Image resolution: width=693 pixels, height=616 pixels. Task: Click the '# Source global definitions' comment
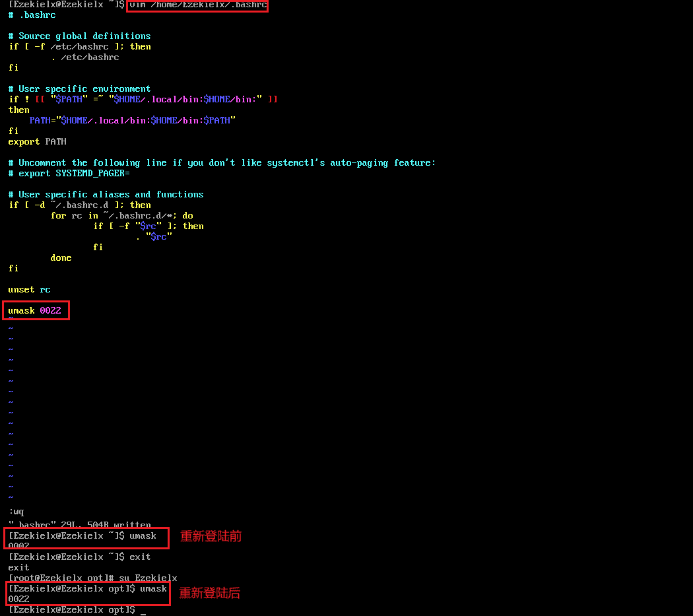[80, 36]
